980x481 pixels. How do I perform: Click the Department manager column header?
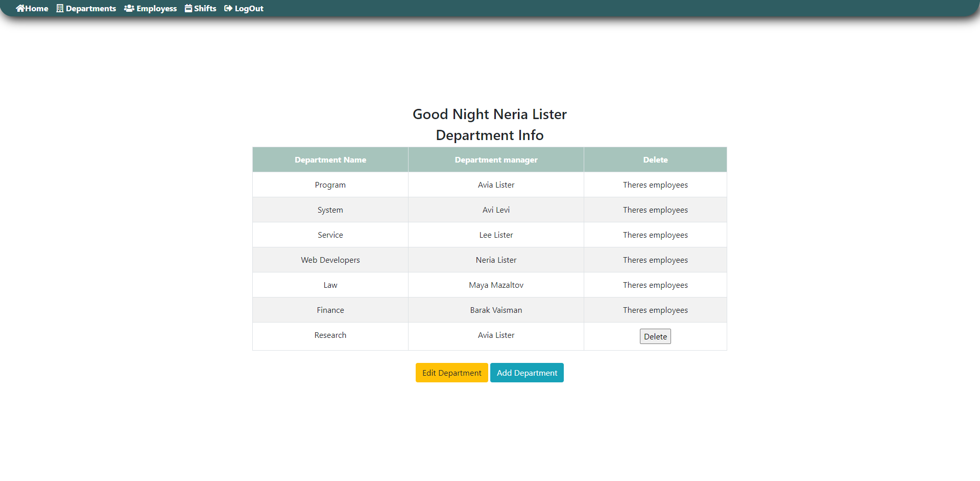496,159
